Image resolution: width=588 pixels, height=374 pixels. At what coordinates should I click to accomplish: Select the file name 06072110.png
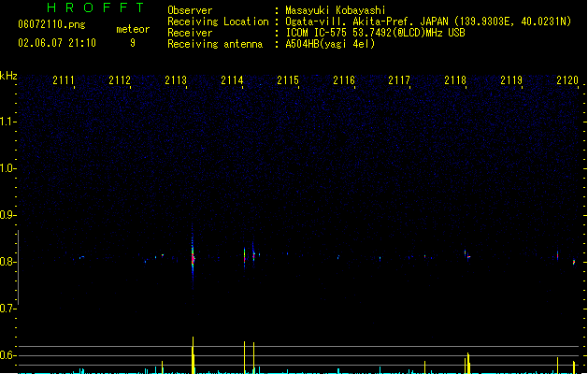tap(51, 24)
